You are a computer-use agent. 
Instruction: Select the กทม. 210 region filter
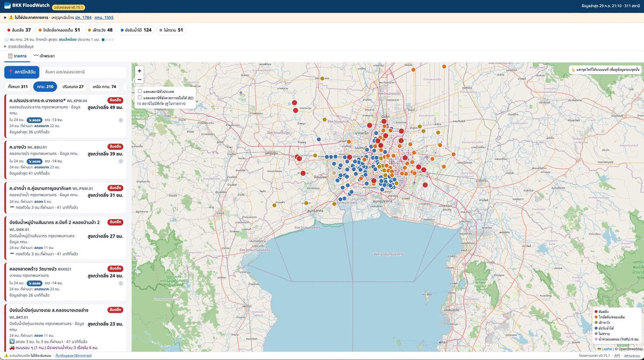coord(45,87)
